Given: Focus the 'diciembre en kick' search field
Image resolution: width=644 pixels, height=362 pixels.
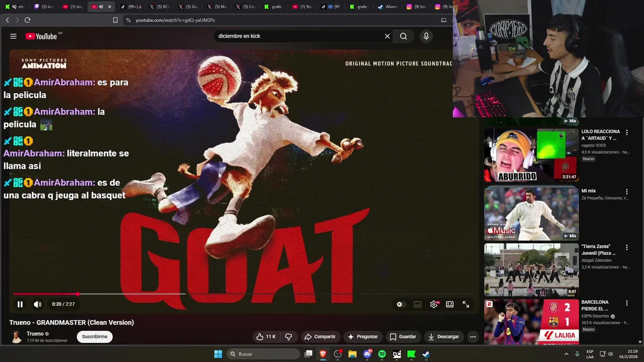Looking at the screenshot, I should click(x=299, y=36).
